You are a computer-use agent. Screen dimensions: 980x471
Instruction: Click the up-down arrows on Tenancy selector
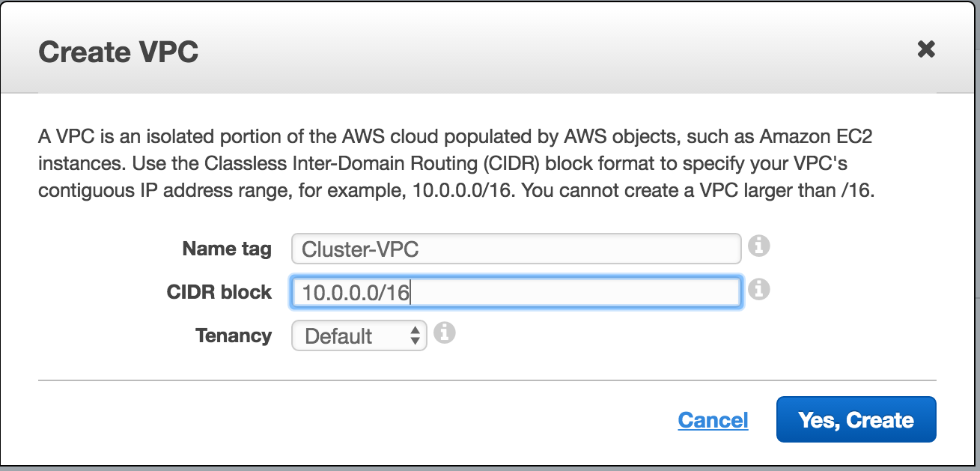[x=415, y=336]
